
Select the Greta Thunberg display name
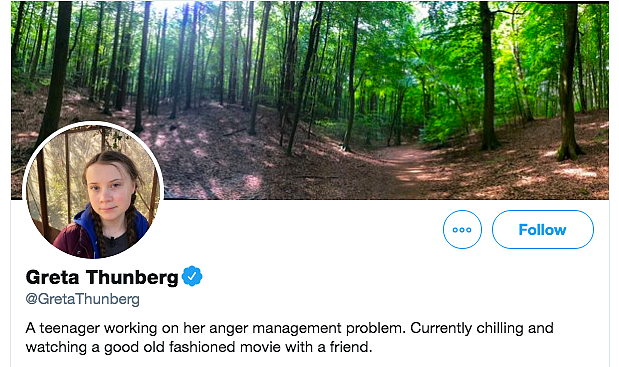(102, 277)
